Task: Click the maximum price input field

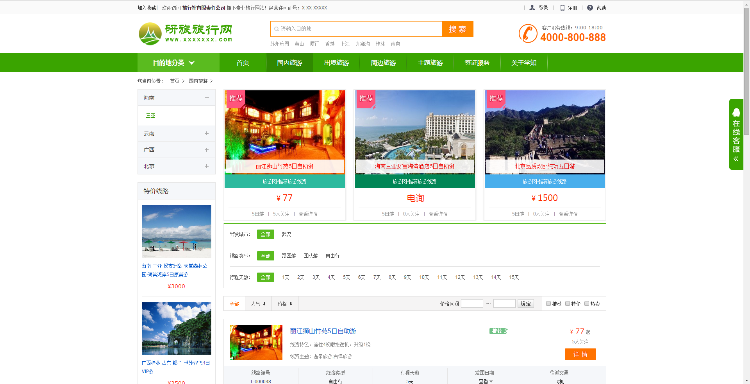Action: (504, 303)
